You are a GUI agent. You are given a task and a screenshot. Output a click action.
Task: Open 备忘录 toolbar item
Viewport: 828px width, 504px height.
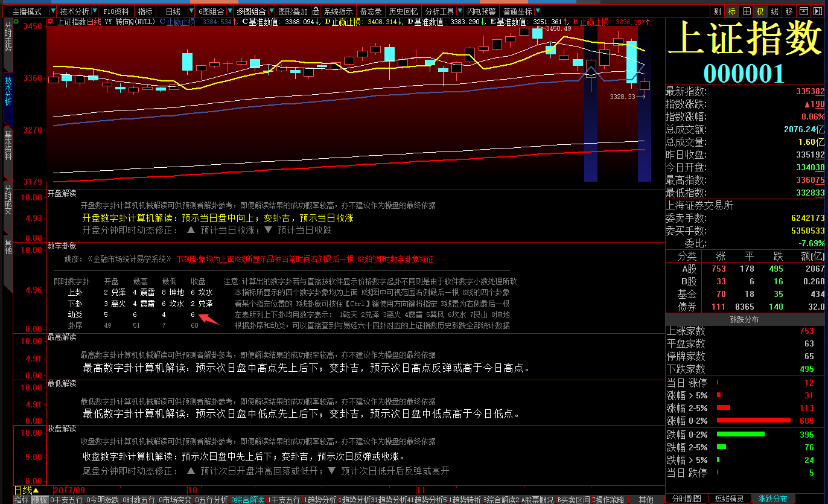[x=371, y=11]
